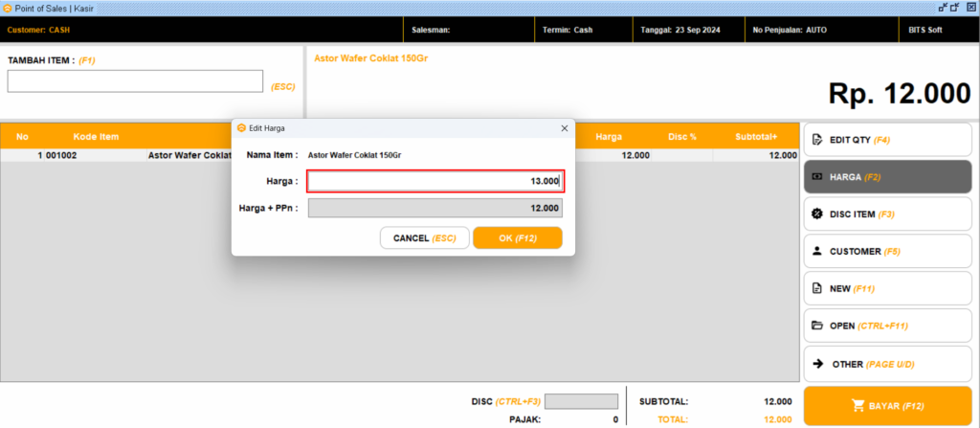Click the DISC discount field at bottom
Image resolution: width=980 pixels, height=428 pixels.
pyautogui.click(x=581, y=402)
